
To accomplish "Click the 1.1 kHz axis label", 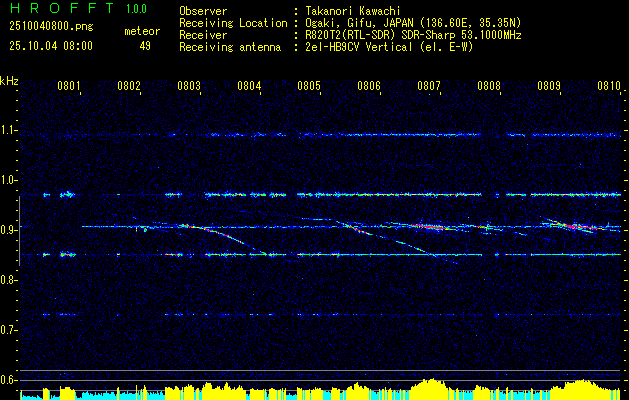I will point(8,130).
